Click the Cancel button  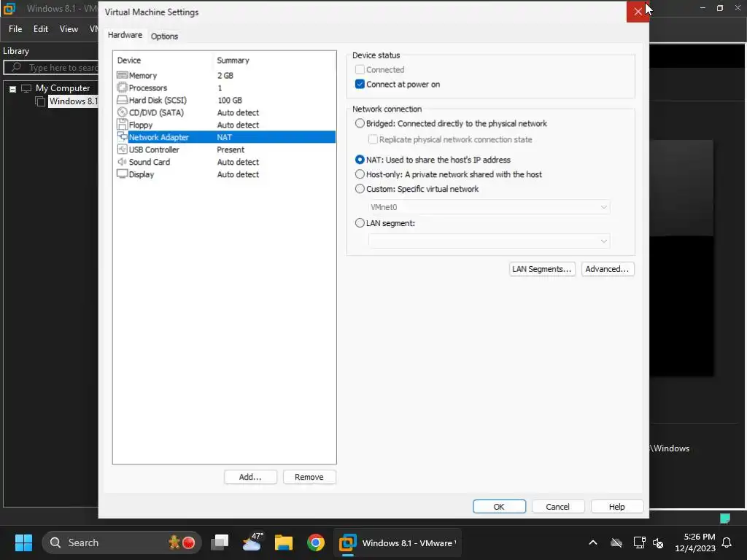point(558,507)
